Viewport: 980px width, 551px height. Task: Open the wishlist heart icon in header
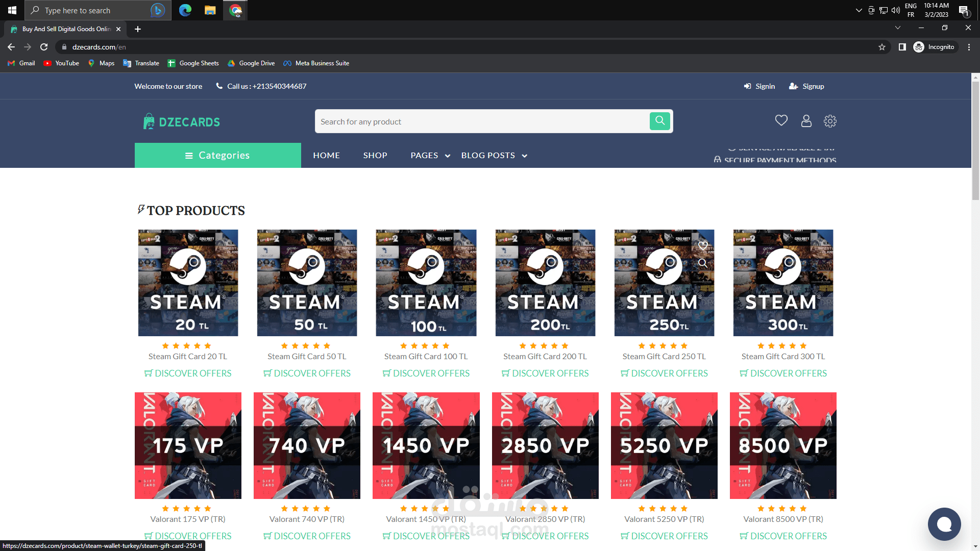[781, 120]
